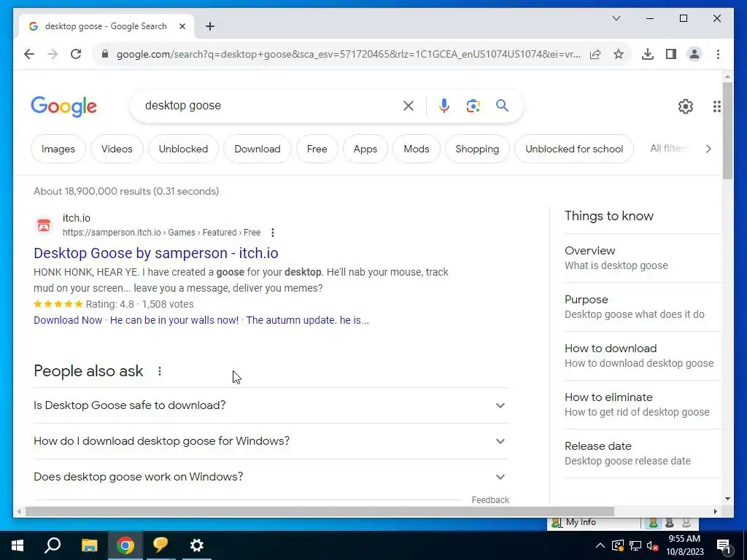Viewport: 747px width, 560px height.
Task: Select the Mods filter chip
Action: 417,149
